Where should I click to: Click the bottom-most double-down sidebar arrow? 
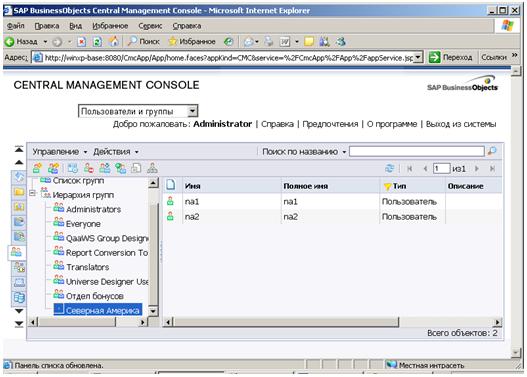19,324
